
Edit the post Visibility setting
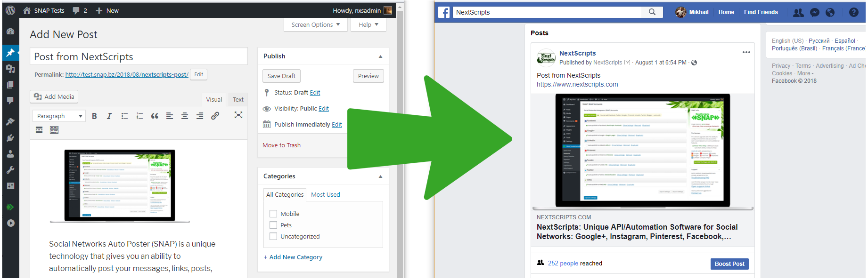(x=324, y=108)
